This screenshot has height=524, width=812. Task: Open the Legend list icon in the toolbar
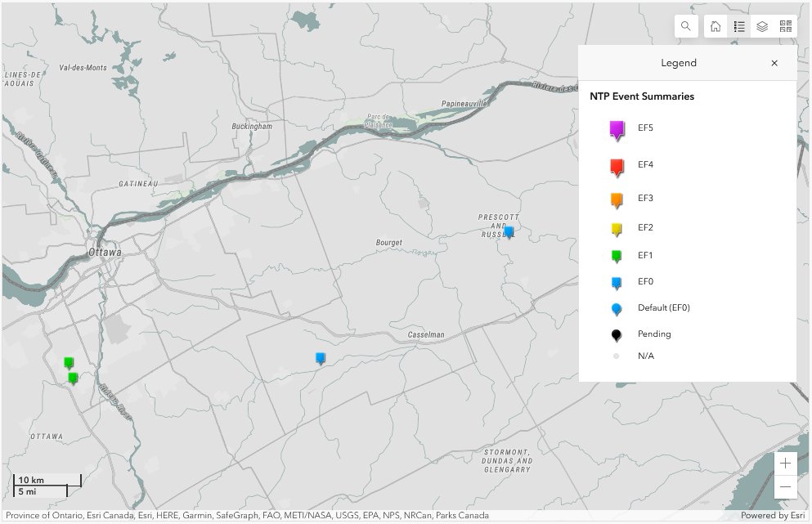(738, 25)
